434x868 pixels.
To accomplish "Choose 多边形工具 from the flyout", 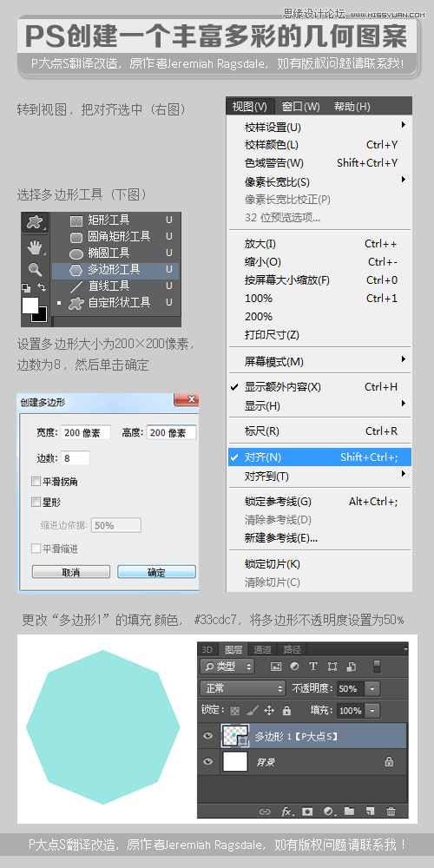I will [115, 270].
